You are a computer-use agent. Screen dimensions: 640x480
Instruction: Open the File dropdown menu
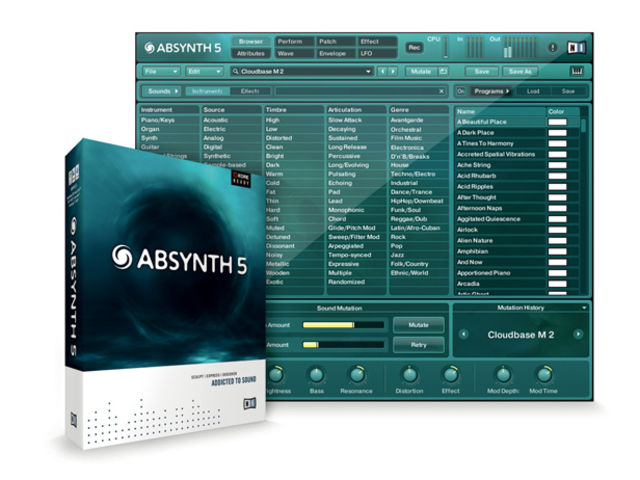(x=161, y=71)
